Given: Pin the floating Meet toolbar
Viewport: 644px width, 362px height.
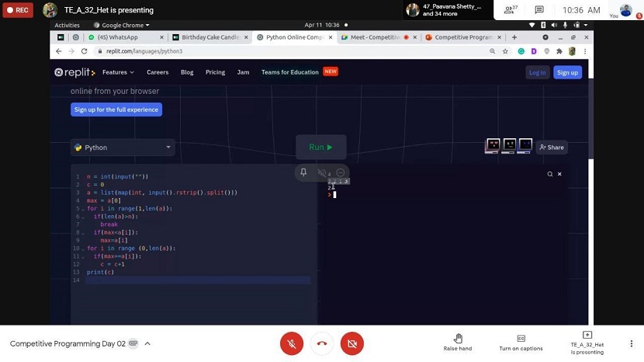Looking at the screenshot, I should pos(303,172).
